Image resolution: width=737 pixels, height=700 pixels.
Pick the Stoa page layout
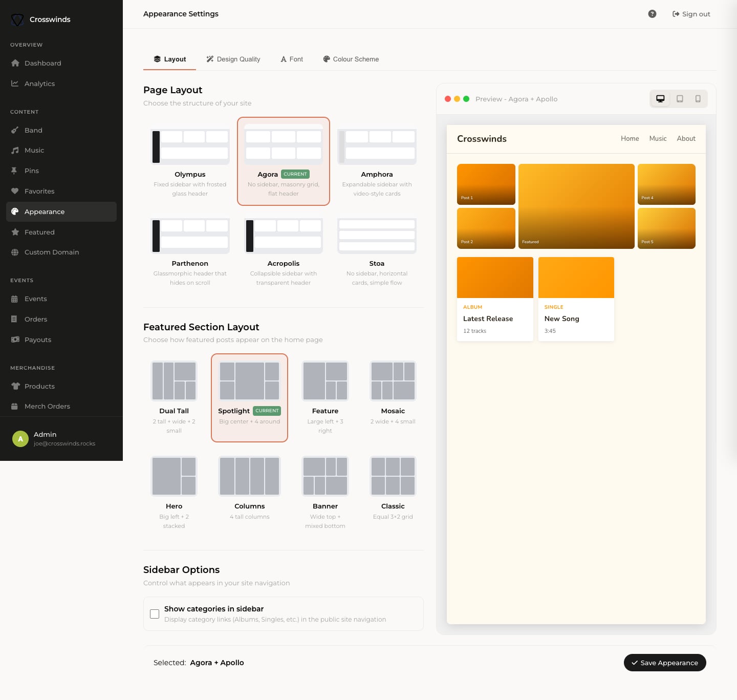pos(377,250)
